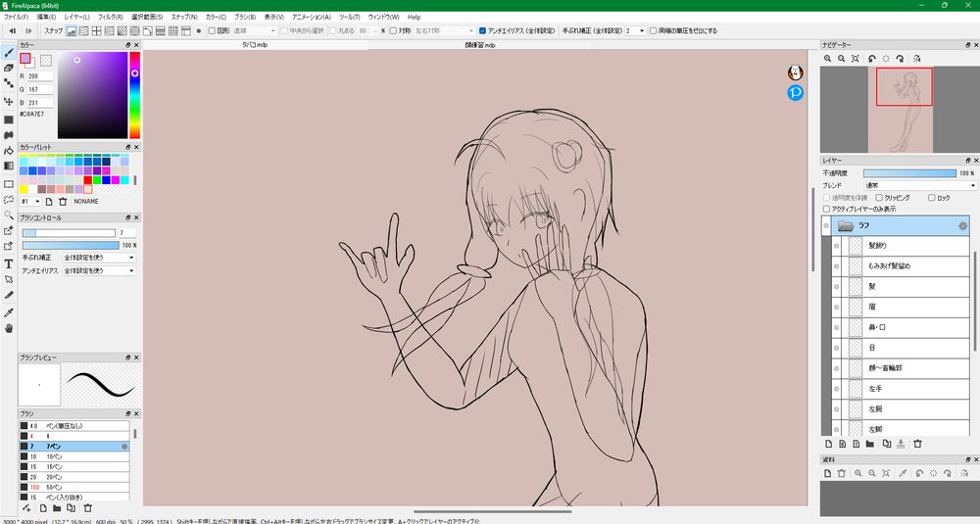Select the Bucket fill tool

(9, 150)
